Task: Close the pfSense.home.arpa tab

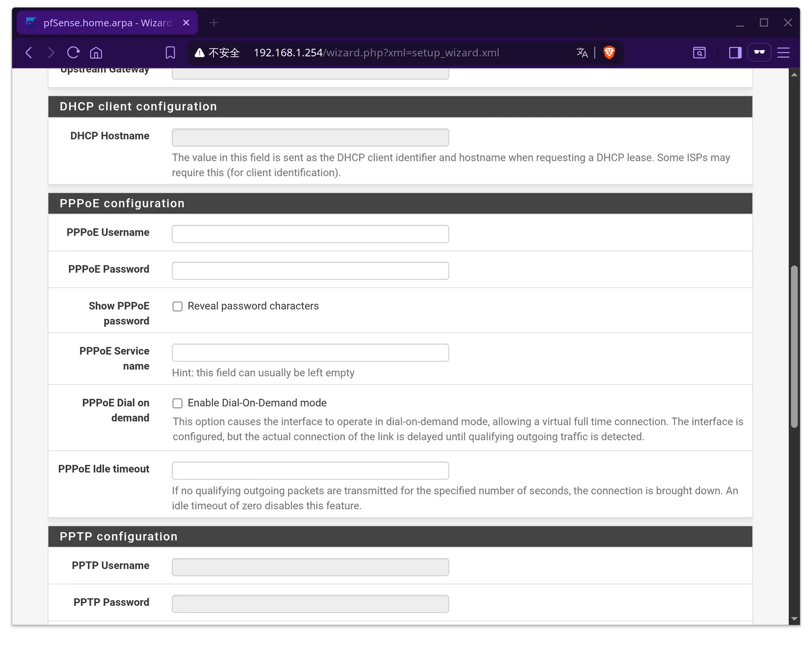Action: click(186, 23)
